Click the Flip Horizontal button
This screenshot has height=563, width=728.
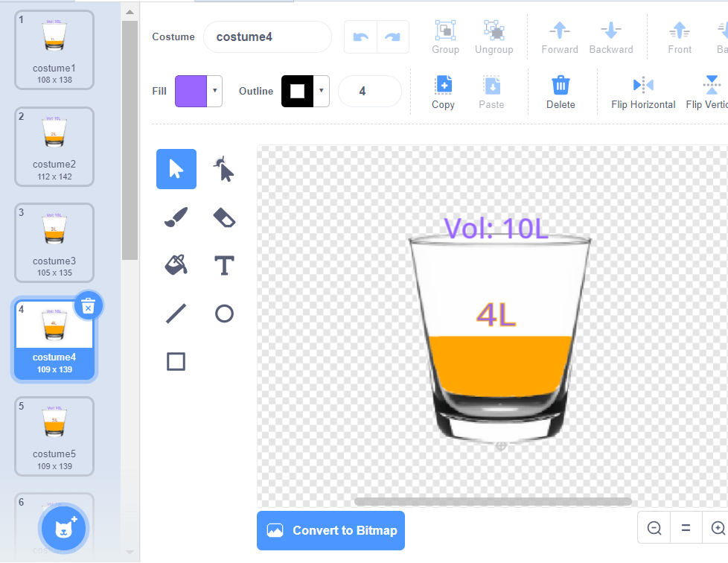pos(643,92)
